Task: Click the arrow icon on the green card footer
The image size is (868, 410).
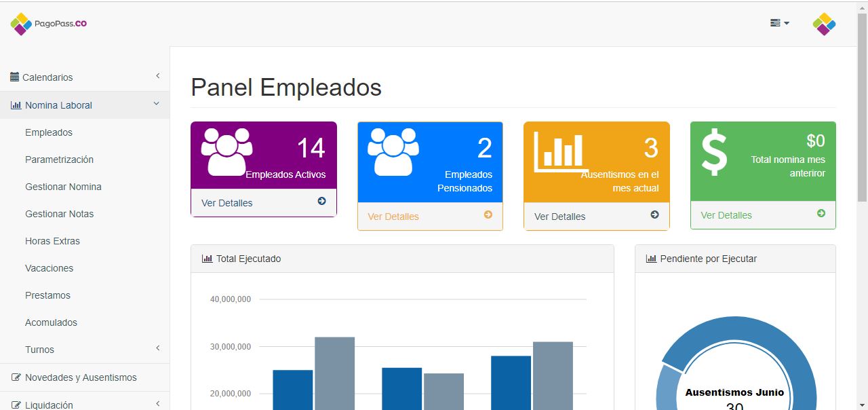Action: point(821,214)
